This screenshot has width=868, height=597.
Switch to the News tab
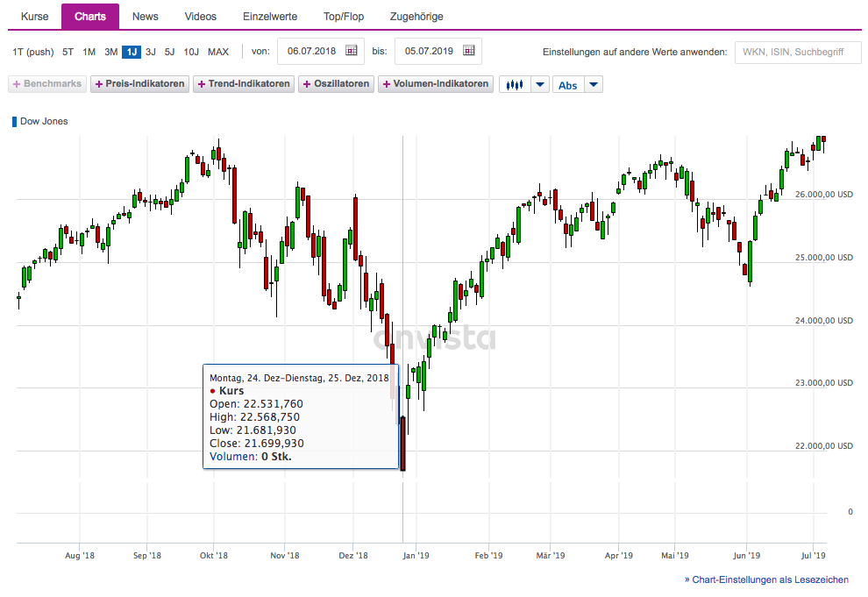(x=146, y=17)
